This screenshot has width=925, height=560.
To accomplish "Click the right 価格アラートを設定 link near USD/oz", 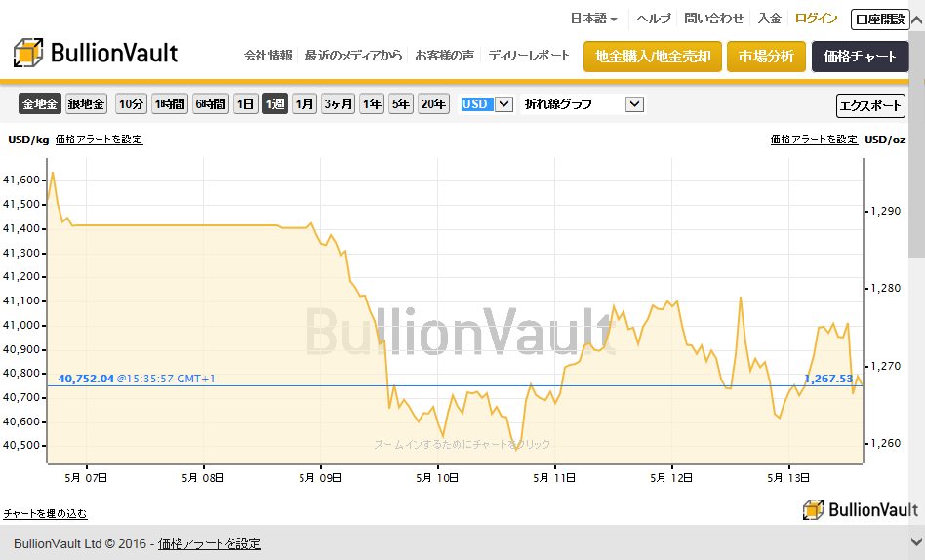I will click(x=814, y=140).
